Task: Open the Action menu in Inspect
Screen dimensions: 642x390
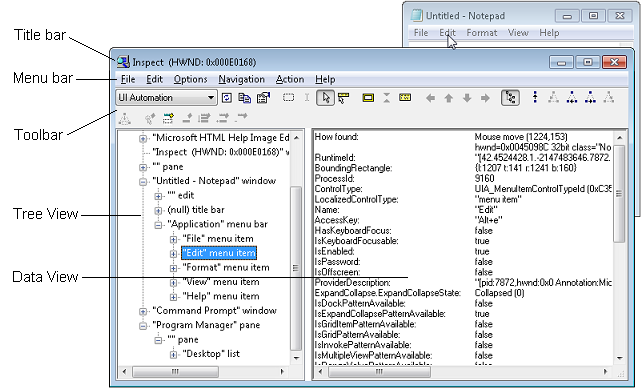Action: (x=290, y=79)
